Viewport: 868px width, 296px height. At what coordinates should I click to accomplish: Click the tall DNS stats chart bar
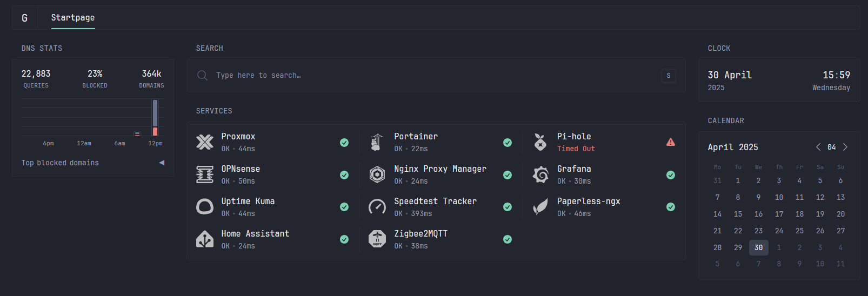(155, 113)
